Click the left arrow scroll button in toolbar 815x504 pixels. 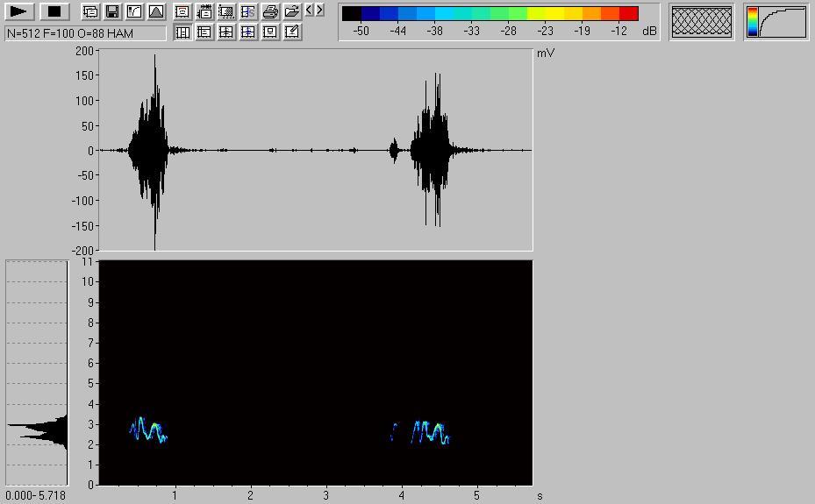[310, 11]
